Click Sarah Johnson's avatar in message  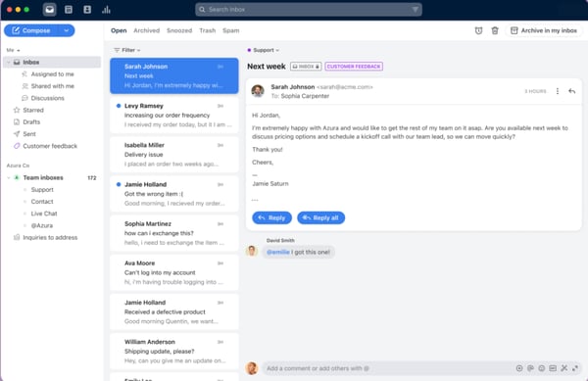click(258, 91)
